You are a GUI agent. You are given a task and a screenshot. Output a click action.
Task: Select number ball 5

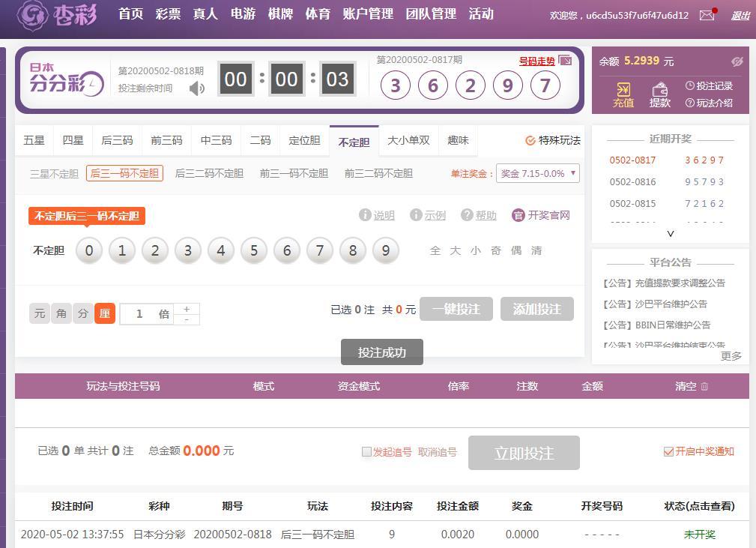(x=254, y=250)
